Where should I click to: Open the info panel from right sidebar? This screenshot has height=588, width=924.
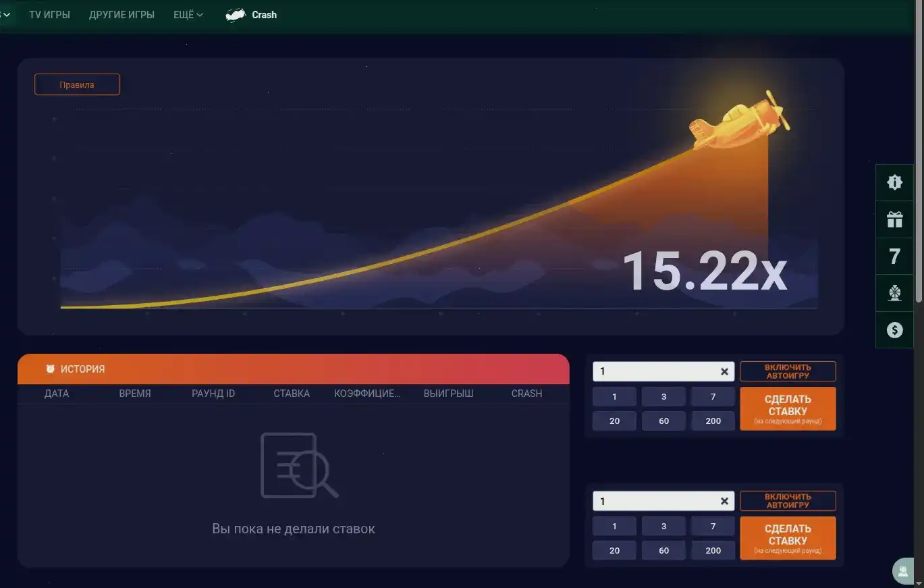(894, 182)
